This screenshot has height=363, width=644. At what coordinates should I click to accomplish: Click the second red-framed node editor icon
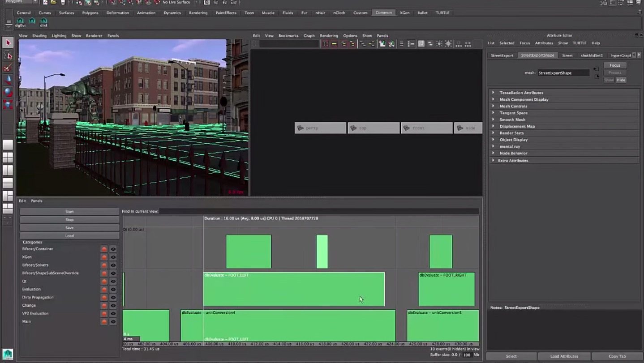(x=334, y=44)
